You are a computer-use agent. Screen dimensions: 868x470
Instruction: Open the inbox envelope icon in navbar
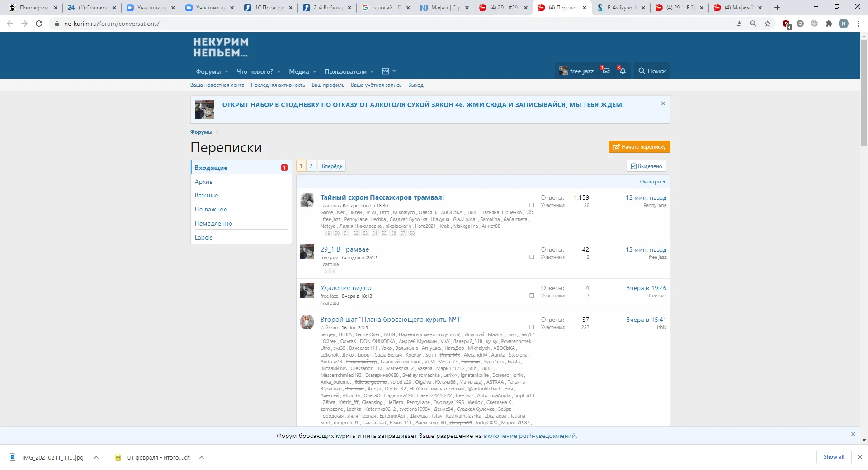(x=606, y=71)
